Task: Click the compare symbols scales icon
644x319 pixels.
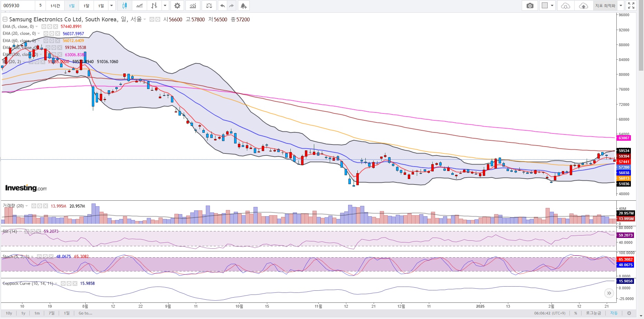Action: [209, 6]
